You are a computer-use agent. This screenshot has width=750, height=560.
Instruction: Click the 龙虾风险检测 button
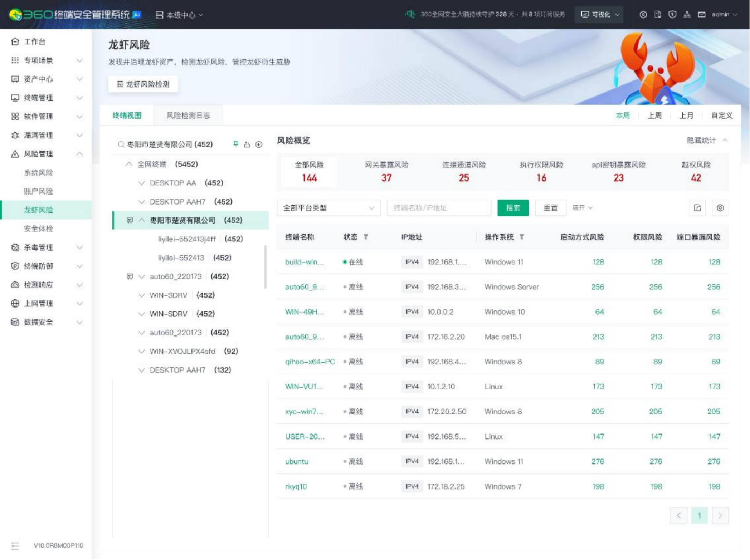click(143, 84)
